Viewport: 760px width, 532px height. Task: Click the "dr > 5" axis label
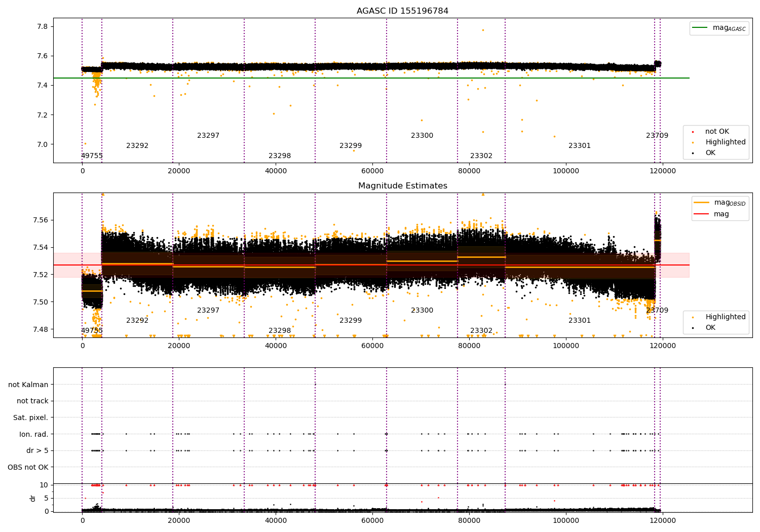(x=37, y=451)
